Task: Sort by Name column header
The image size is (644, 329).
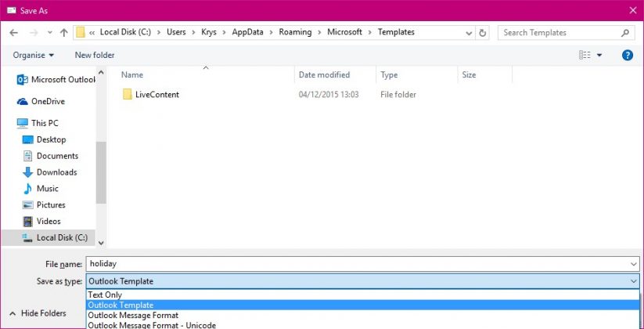Action: pos(132,75)
